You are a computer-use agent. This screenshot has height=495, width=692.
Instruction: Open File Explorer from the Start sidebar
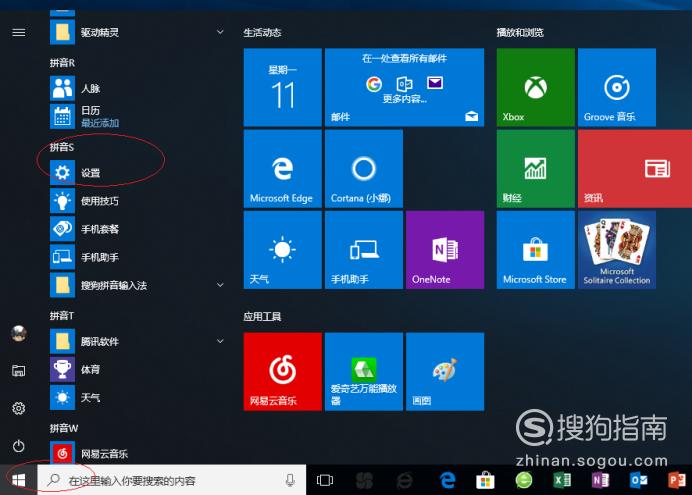point(19,371)
